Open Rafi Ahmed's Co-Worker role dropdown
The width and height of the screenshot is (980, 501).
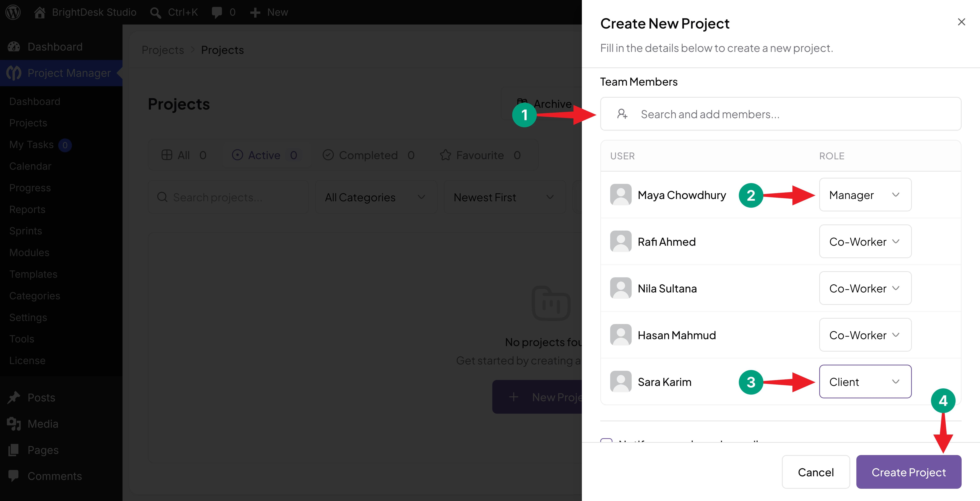tap(865, 241)
